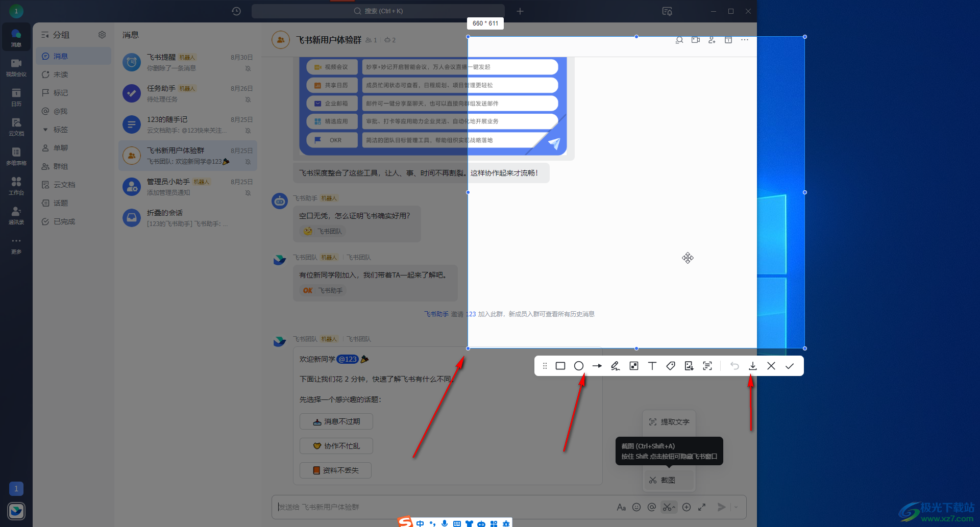Select the 话题 topics filter
The width and height of the screenshot is (980, 527).
click(x=73, y=203)
